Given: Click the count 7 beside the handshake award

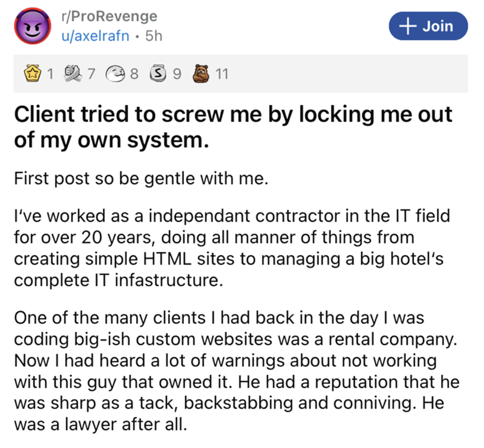Looking at the screenshot, I should (x=92, y=74).
